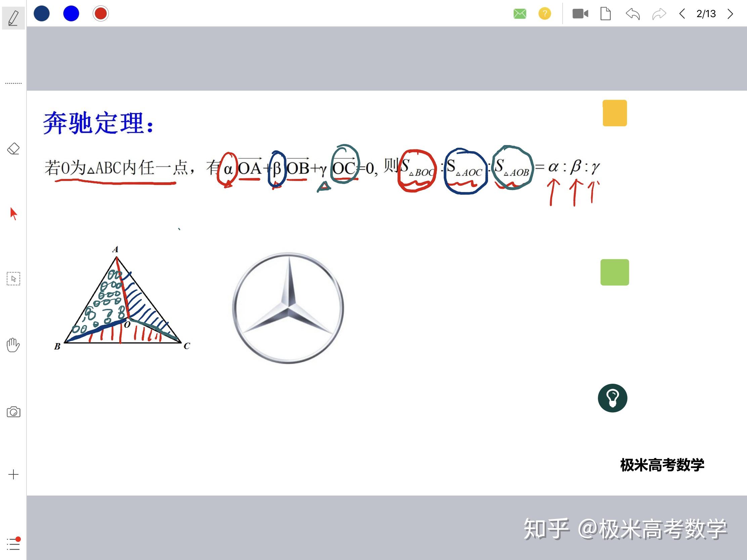
Task: Add a new item with the plus icon
Action: (x=13, y=475)
